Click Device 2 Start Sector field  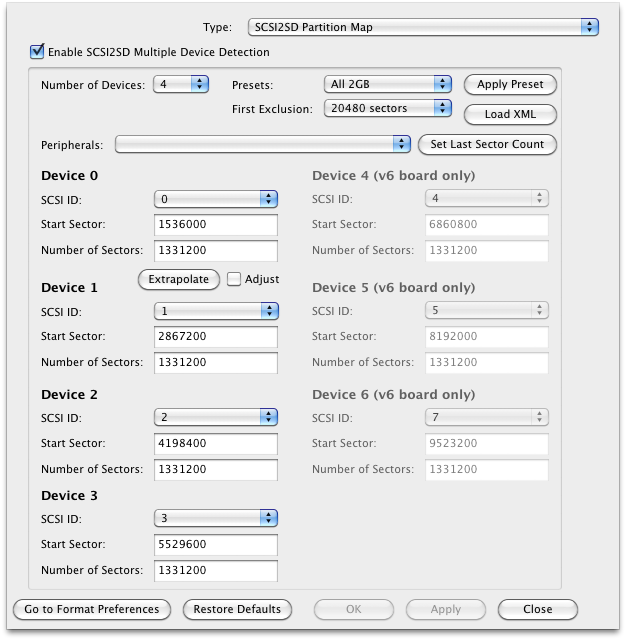tap(216, 444)
